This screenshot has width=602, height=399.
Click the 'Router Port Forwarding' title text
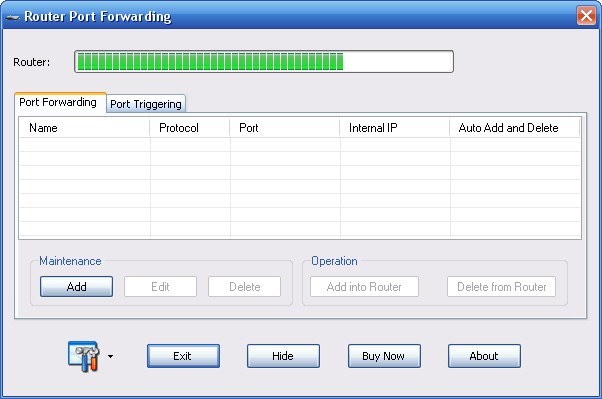point(98,17)
